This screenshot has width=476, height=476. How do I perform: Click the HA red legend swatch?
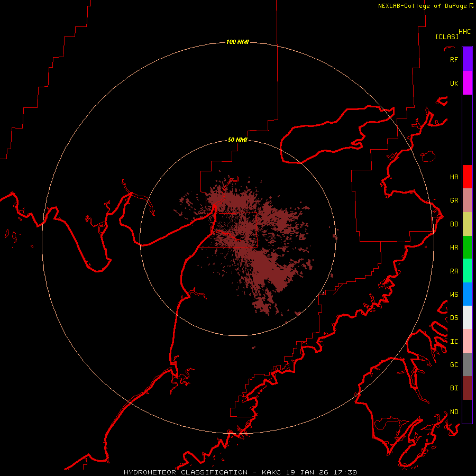point(467,177)
